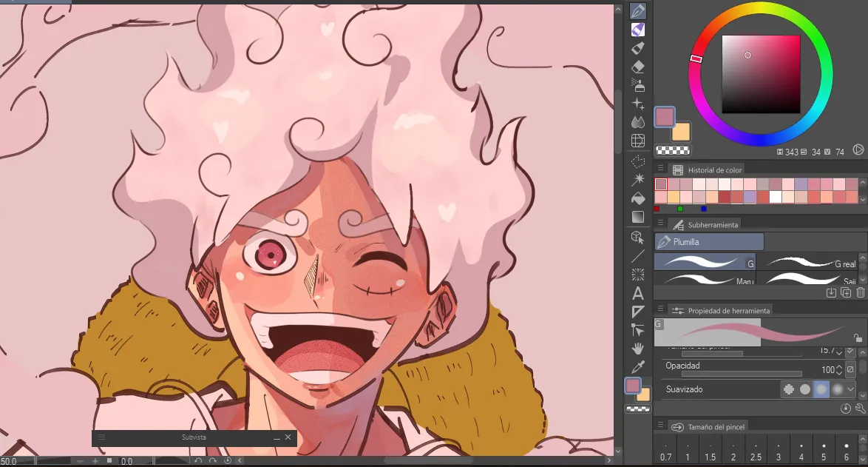
Task: Select the Auto select magic wand tool
Action: pos(638,180)
